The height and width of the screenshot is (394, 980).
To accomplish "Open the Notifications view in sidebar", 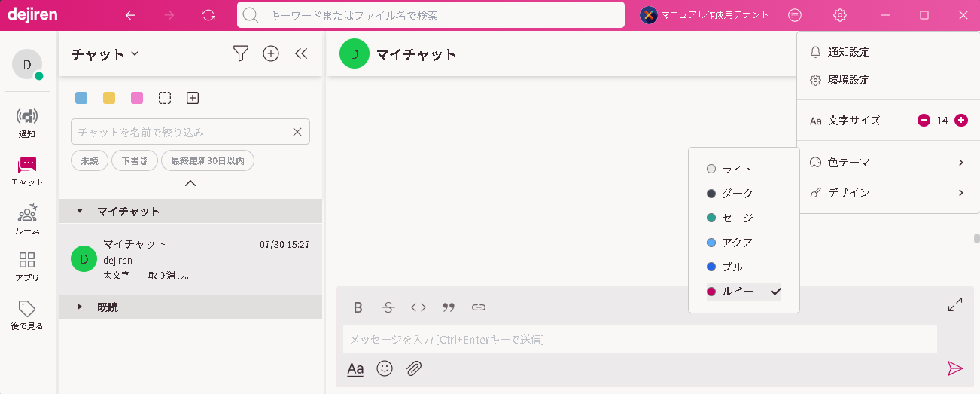I will coord(27,123).
